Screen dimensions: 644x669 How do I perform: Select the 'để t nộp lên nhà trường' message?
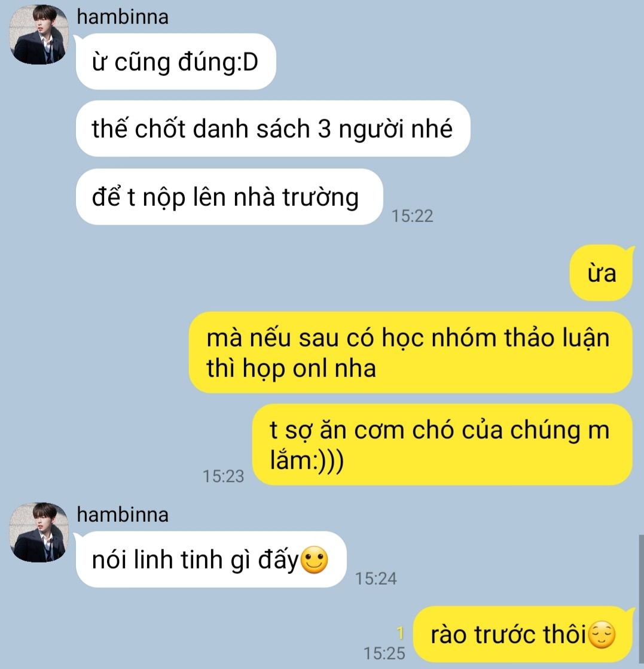click(x=229, y=197)
